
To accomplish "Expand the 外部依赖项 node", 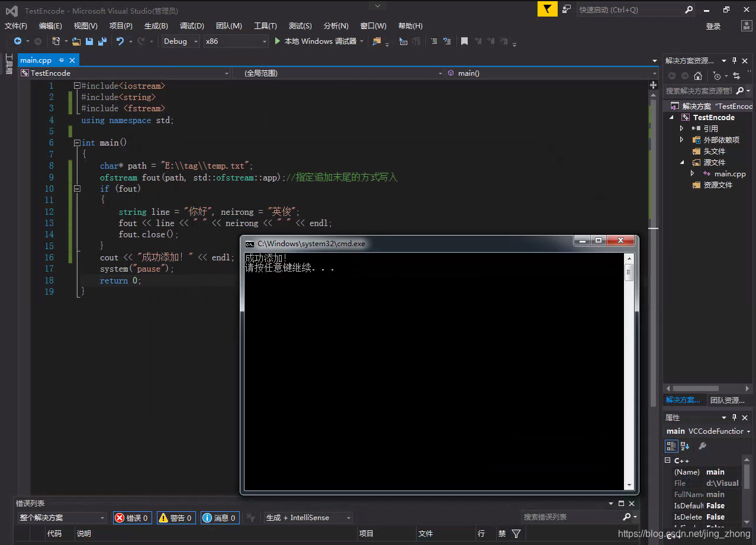I will tap(681, 140).
